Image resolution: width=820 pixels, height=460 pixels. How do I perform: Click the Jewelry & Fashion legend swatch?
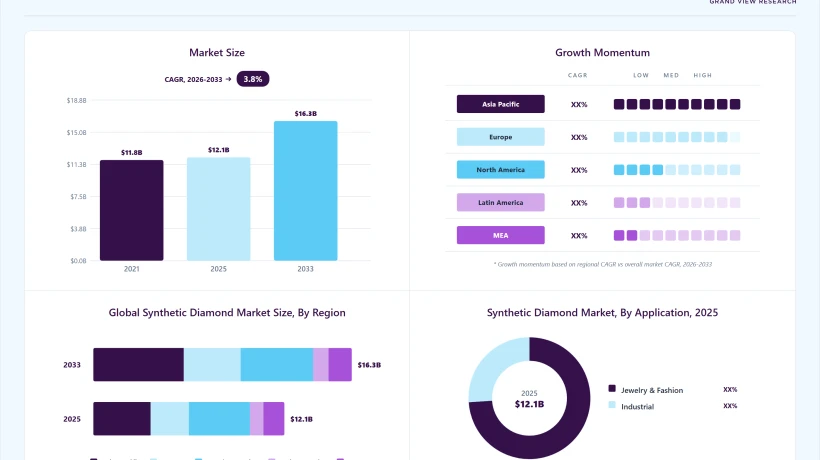pos(612,388)
